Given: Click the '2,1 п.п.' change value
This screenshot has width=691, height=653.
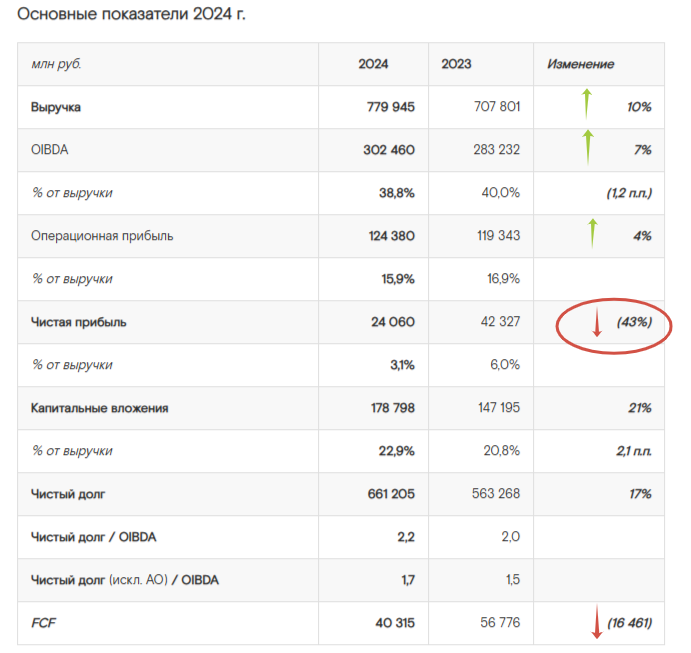Looking at the screenshot, I should tap(634, 451).
